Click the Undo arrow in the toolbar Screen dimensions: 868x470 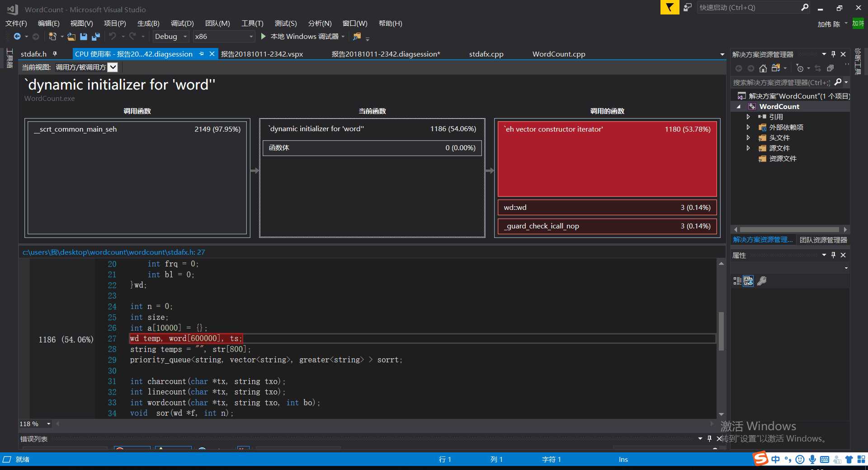coord(113,36)
